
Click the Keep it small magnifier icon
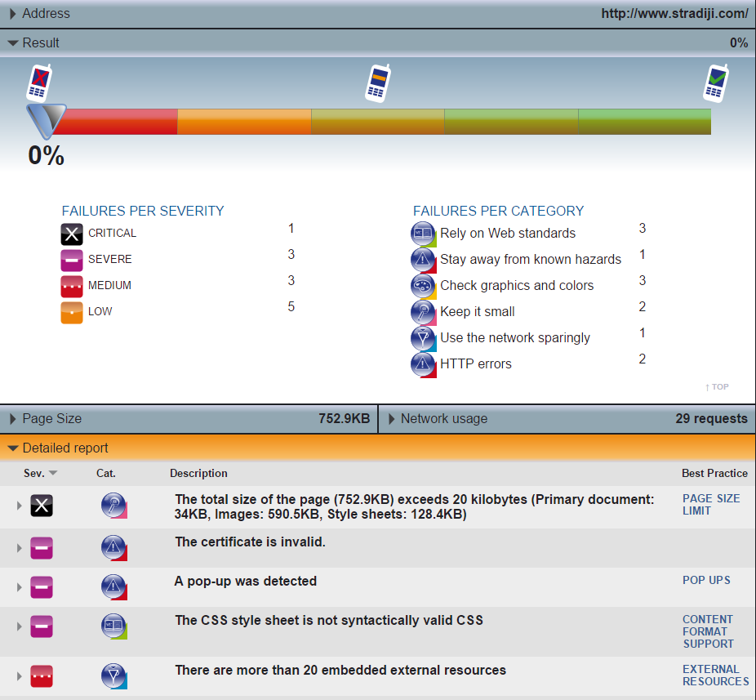pos(424,312)
